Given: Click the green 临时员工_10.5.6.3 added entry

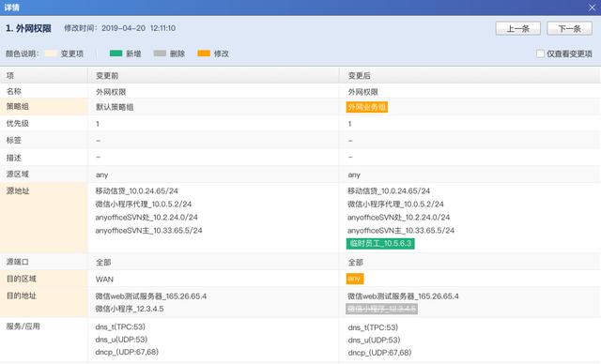Looking at the screenshot, I should pyautogui.click(x=380, y=243).
